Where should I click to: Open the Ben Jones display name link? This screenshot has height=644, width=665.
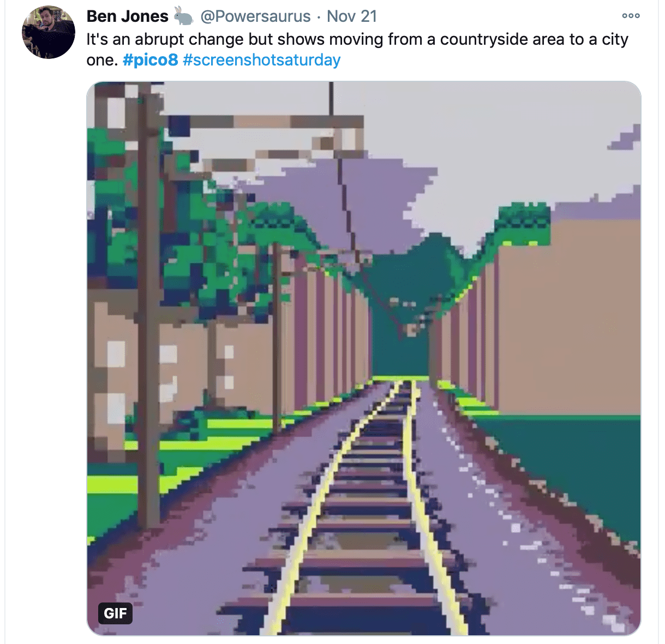[127, 16]
